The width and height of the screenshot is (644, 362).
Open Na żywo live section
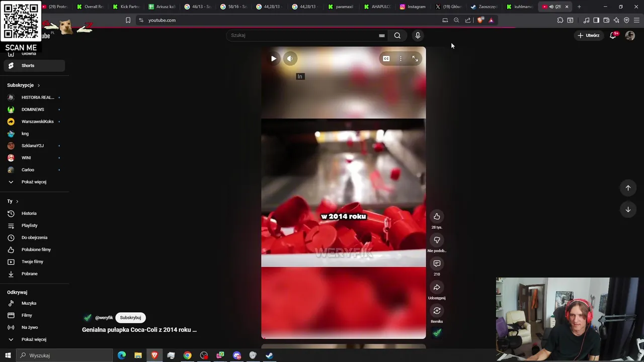point(34,327)
